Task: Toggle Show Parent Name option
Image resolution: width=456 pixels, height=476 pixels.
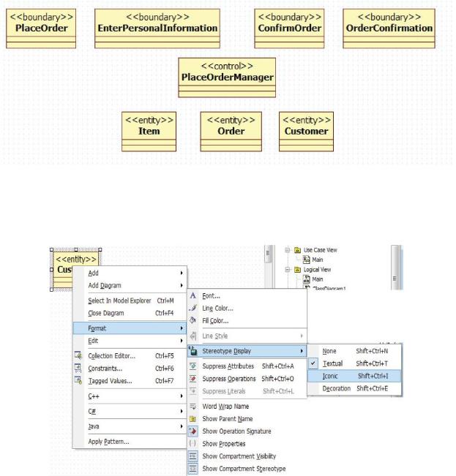Action: pos(247,419)
